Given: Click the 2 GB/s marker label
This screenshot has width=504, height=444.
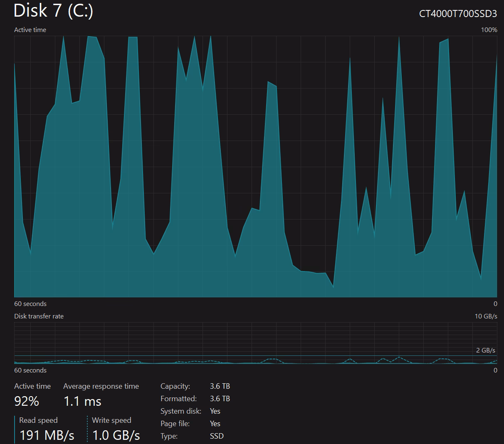Looking at the screenshot, I should pyautogui.click(x=485, y=350).
